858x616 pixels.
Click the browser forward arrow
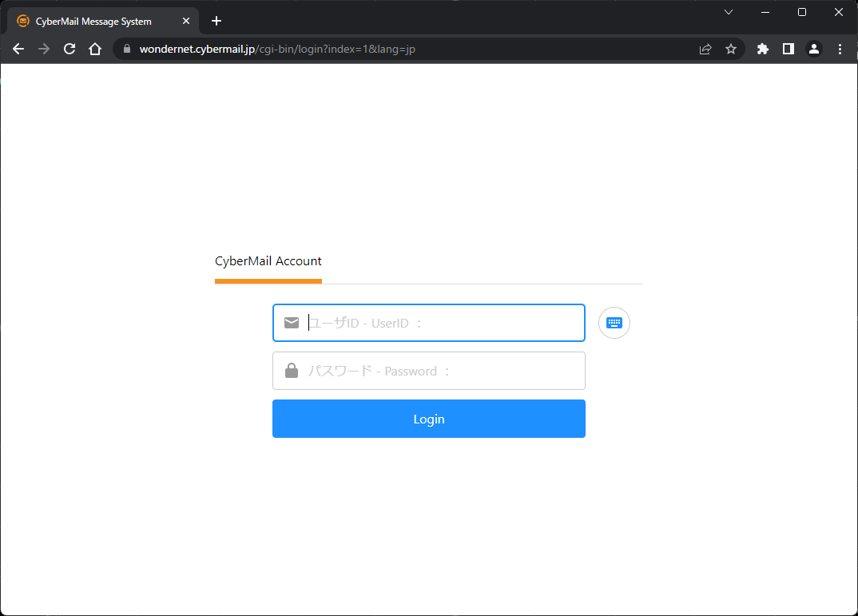click(x=44, y=50)
